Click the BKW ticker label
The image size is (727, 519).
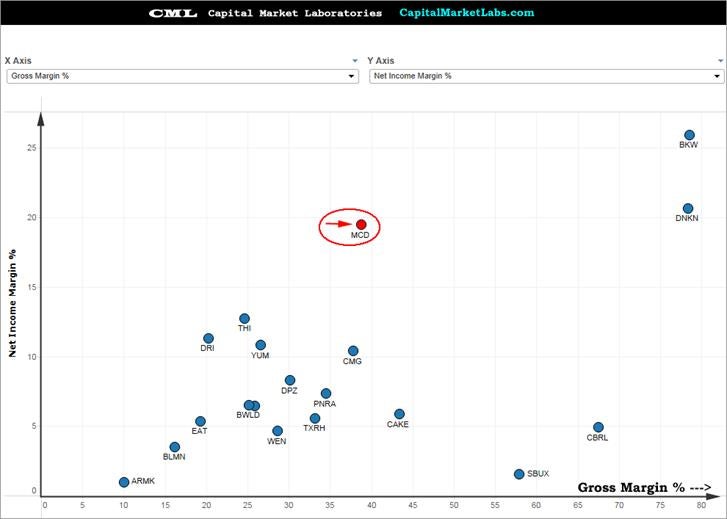[x=689, y=145]
